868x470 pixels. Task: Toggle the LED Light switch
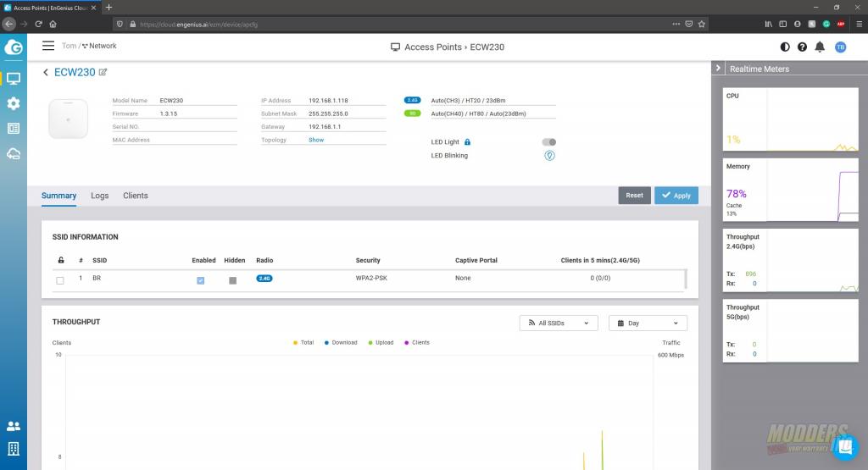(x=548, y=142)
